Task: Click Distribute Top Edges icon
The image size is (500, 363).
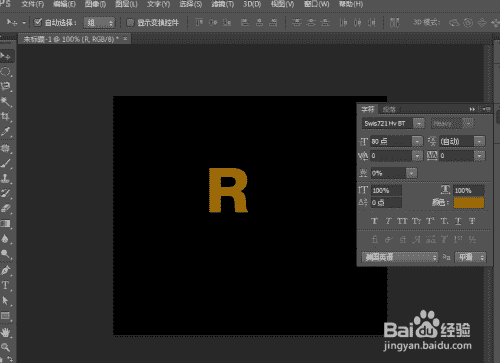Action: (x=297, y=23)
